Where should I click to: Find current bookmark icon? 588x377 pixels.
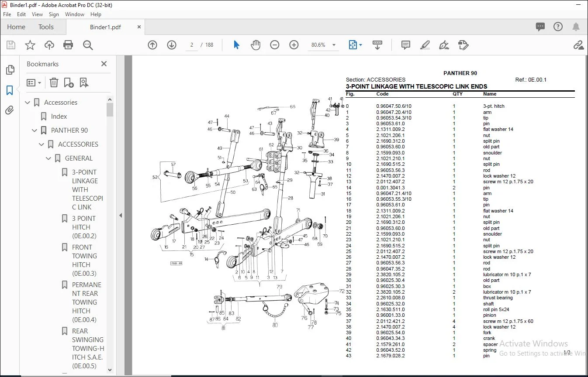click(84, 82)
